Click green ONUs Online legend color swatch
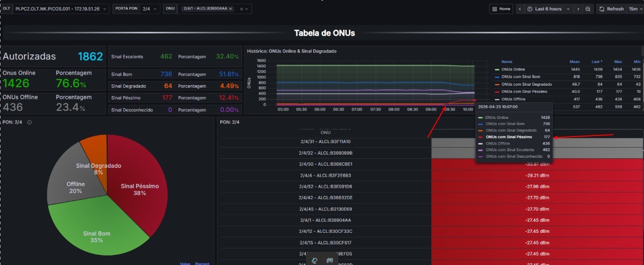 pos(497,69)
